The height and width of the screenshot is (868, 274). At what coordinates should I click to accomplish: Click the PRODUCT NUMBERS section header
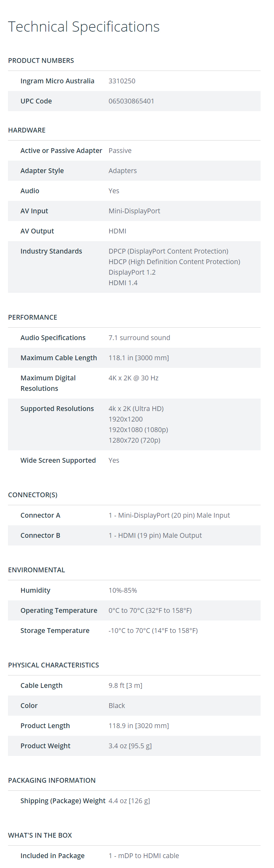point(41,61)
